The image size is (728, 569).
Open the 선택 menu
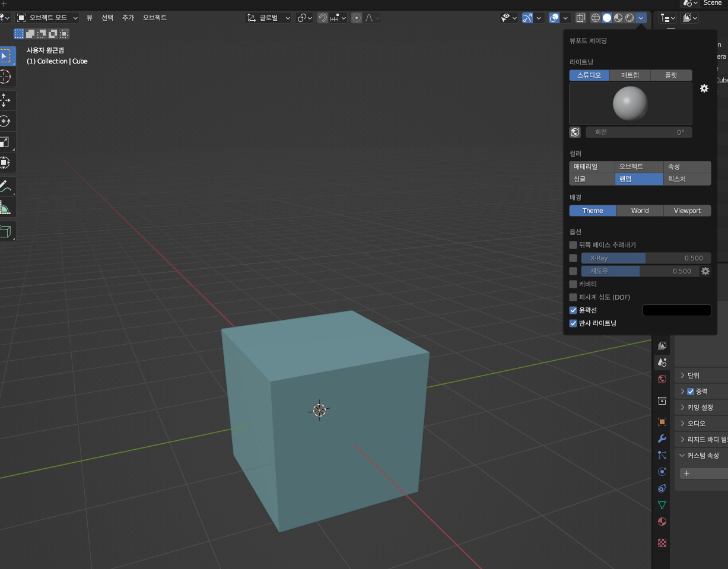107,18
